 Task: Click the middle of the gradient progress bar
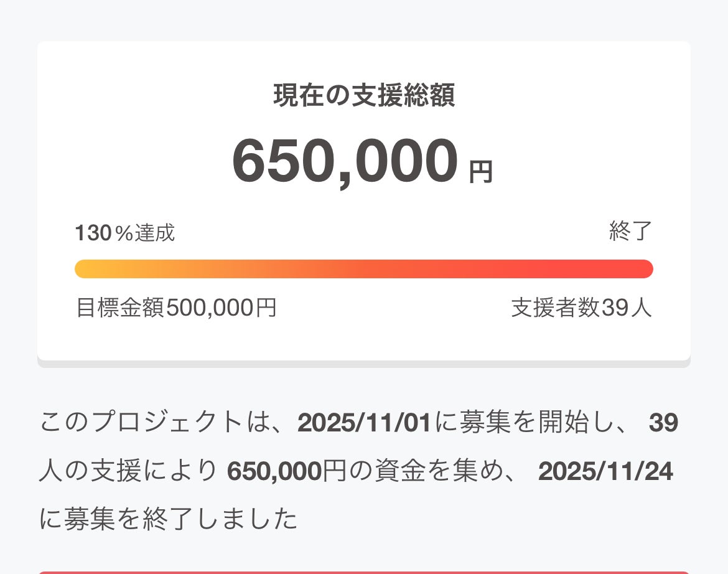[364, 269]
